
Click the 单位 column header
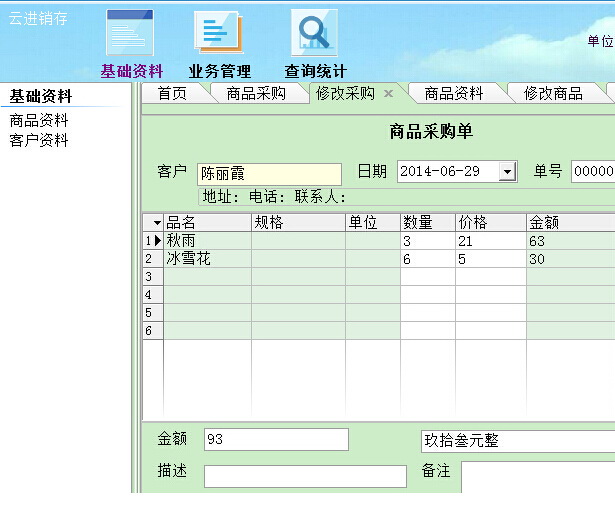(x=373, y=222)
